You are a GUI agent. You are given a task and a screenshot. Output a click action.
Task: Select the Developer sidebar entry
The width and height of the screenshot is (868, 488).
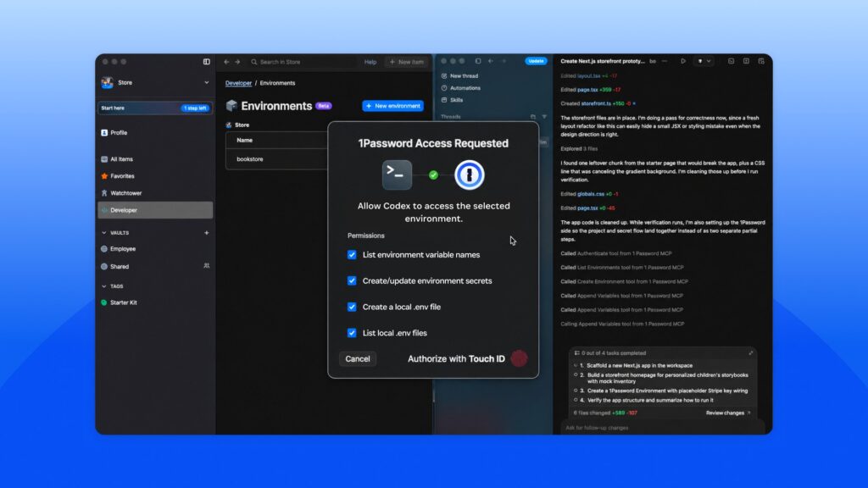(155, 210)
